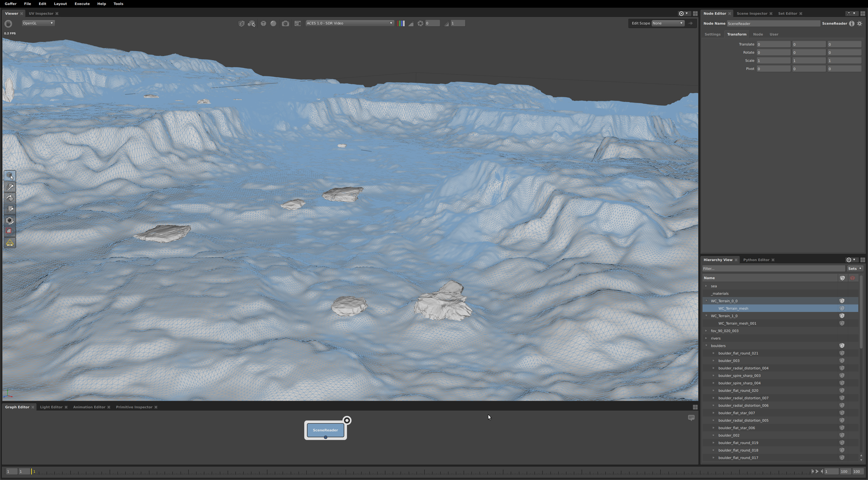Click the exposure aperture icon
868x480 pixels.
[420, 23]
